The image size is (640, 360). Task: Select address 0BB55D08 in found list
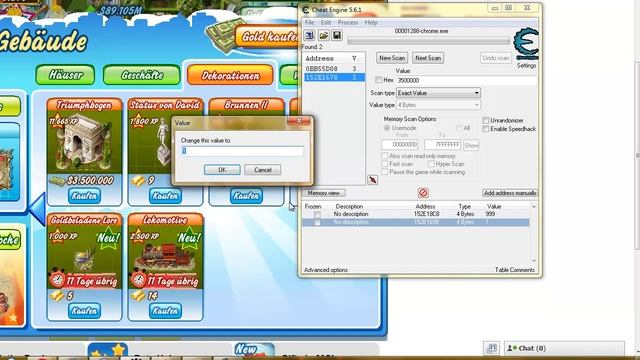point(334,69)
